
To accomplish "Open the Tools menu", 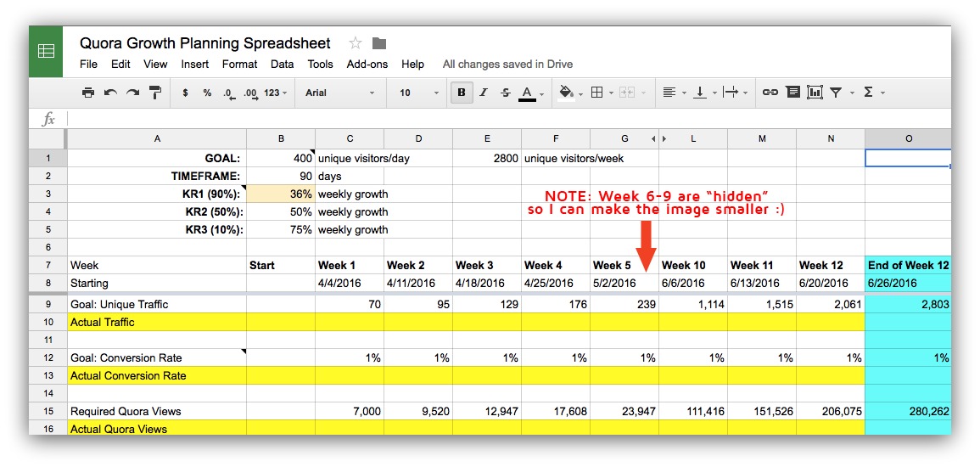I will (321, 64).
